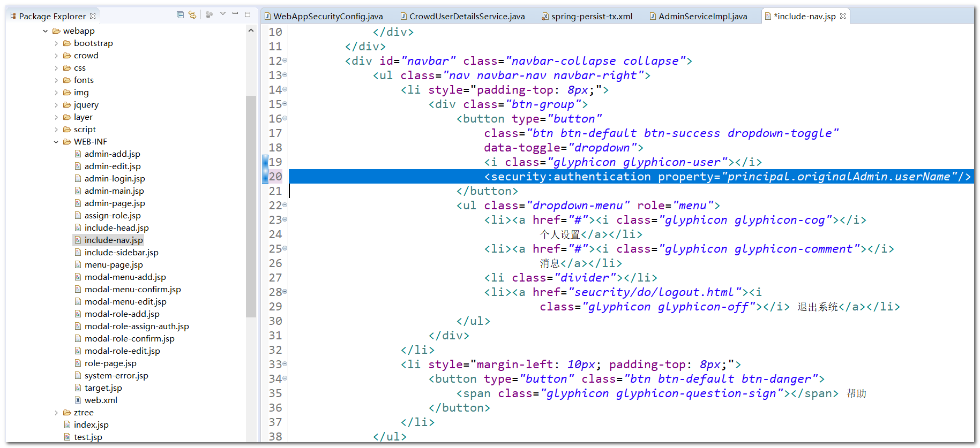Click line number 20 in gutter

point(275,177)
